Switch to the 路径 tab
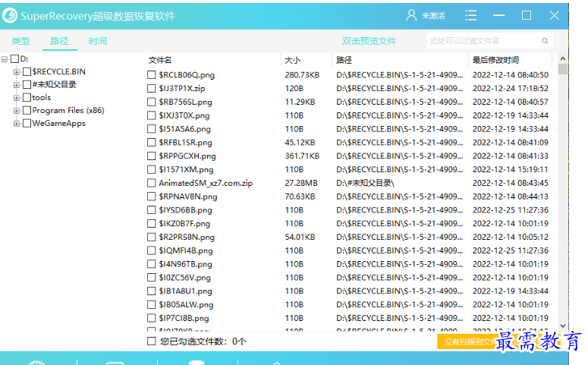 (x=59, y=41)
